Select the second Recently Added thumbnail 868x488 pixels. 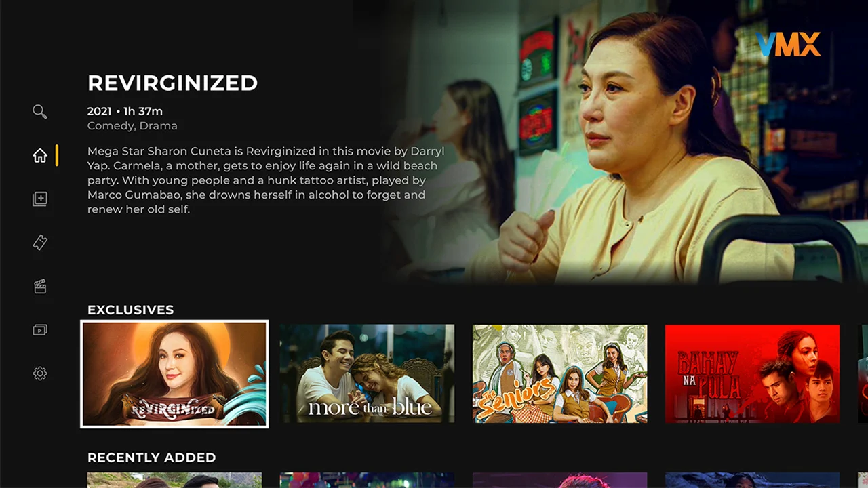(x=367, y=481)
